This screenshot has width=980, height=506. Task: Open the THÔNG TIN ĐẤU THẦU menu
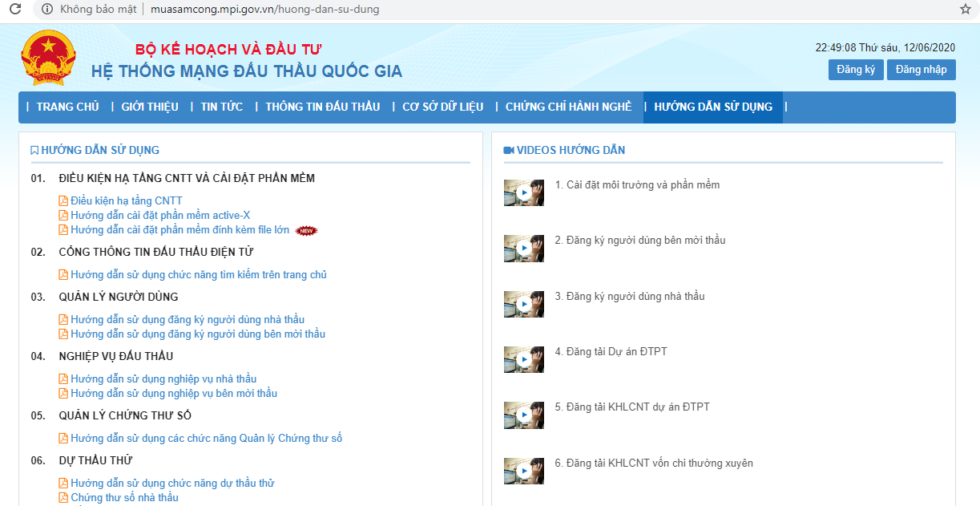(322, 107)
